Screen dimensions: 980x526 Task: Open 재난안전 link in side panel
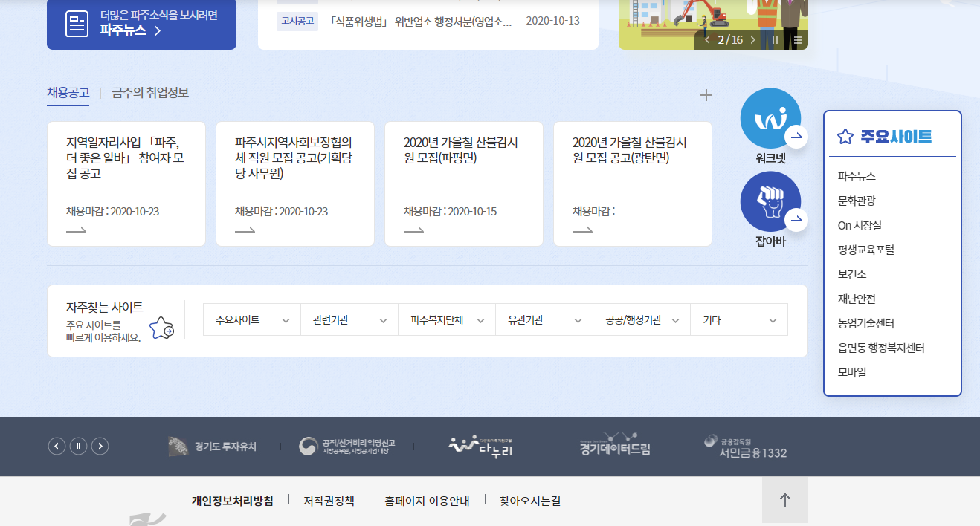[857, 299]
